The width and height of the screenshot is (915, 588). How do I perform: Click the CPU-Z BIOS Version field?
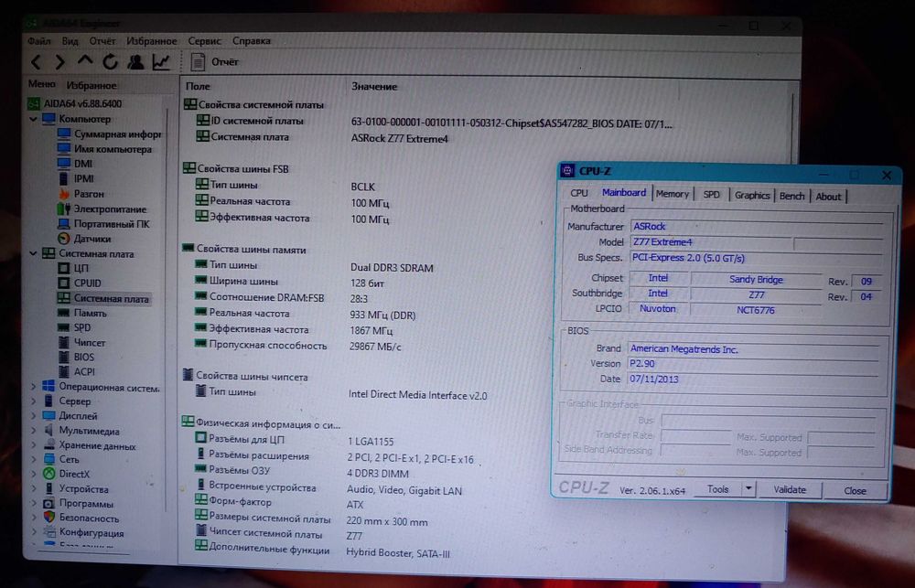753,363
